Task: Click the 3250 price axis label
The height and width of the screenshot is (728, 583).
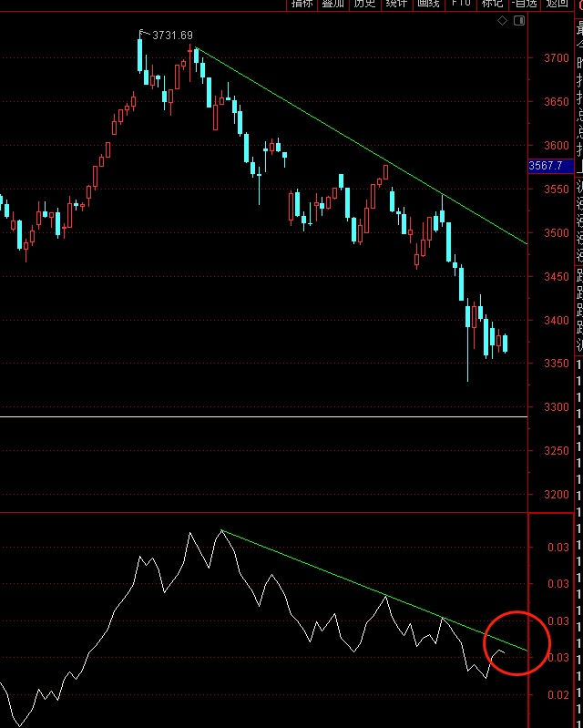Action: click(x=557, y=450)
